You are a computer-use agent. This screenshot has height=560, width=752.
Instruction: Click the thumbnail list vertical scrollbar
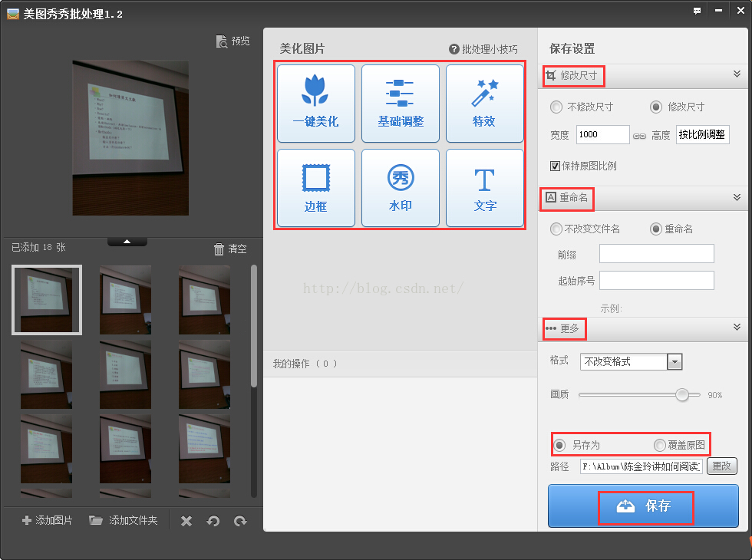[254, 326]
